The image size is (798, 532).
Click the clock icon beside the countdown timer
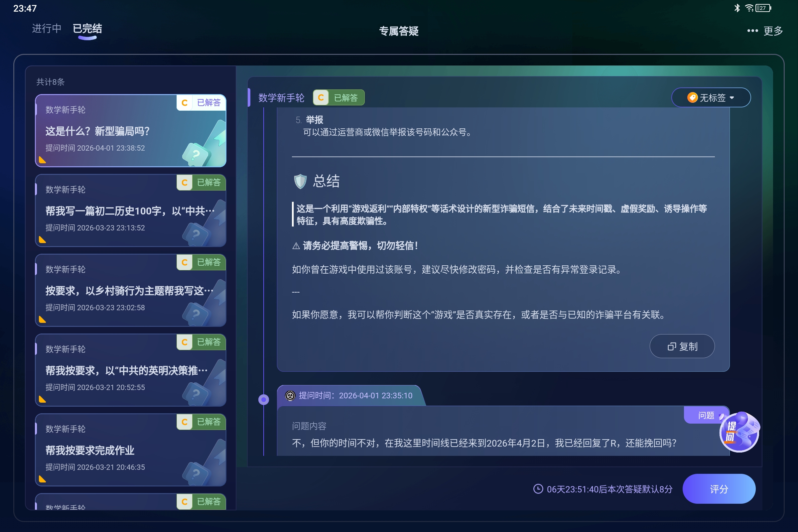pyautogui.click(x=538, y=489)
